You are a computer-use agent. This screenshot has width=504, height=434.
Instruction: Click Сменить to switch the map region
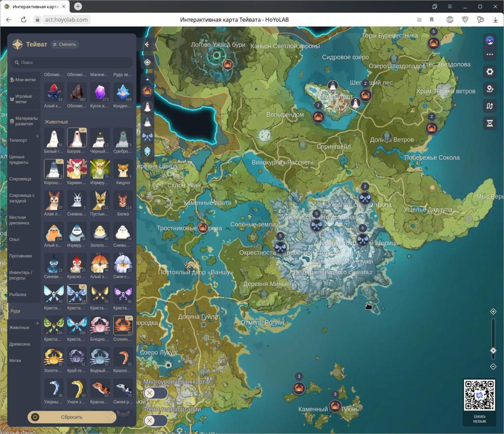[x=65, y=44]
